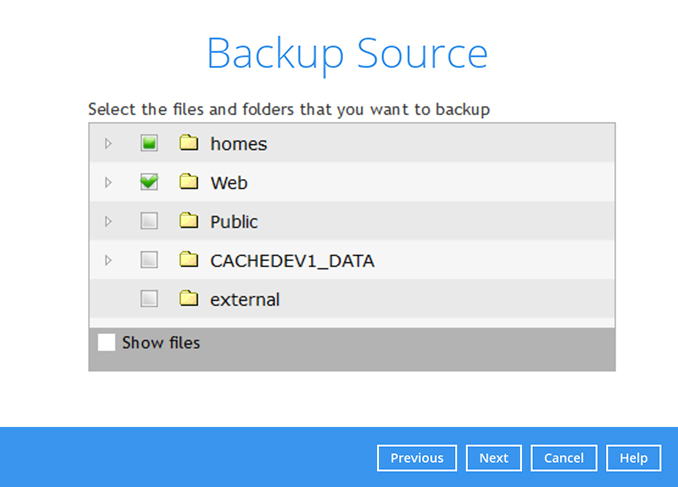Go back with the Previous button

[x=417, y=458]
